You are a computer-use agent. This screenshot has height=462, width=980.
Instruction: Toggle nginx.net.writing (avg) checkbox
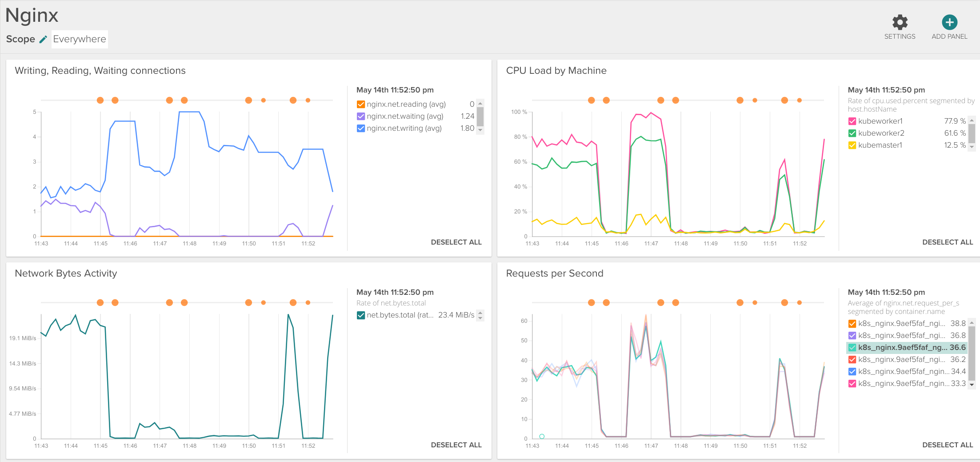361,129
